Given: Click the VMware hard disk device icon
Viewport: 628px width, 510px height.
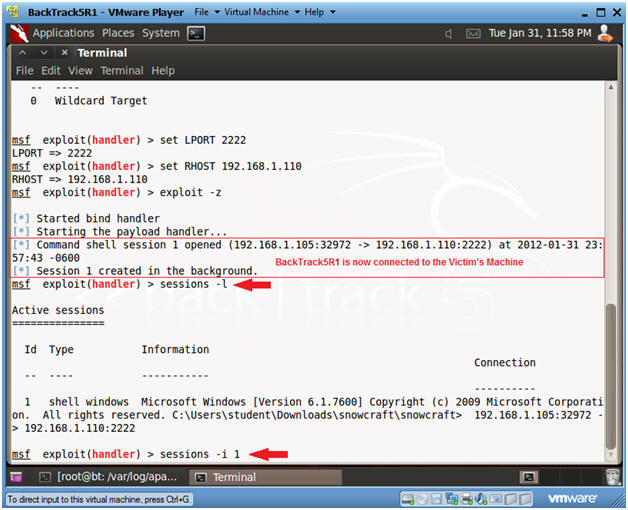Looking at the screenshot, I should click(x=408, y=499).
